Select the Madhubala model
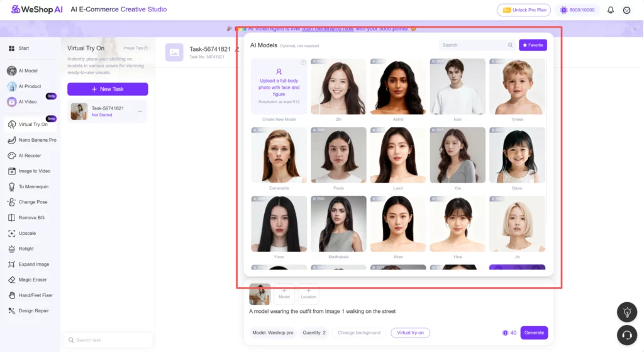This screenshot has width=644, height=352. (338, 224)
